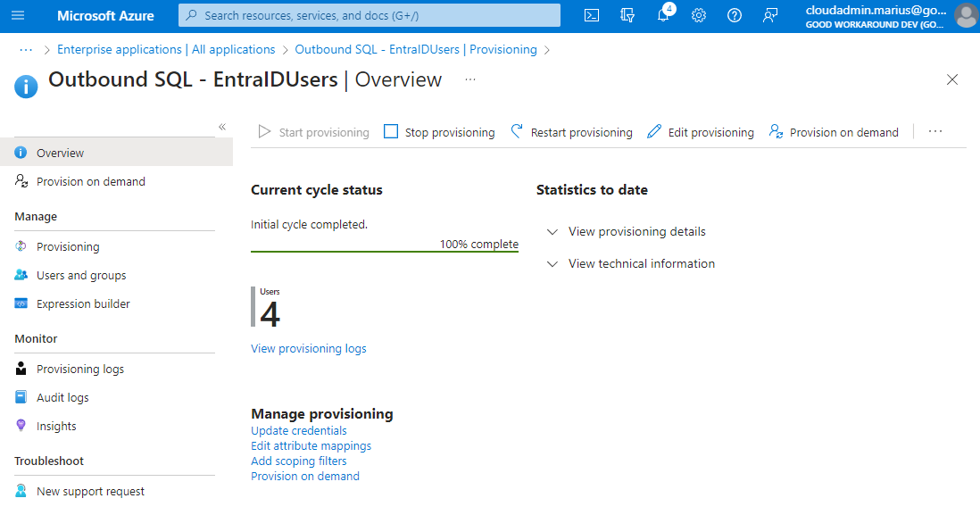Open the View provisioning logs link
This screenshot has height=515, width=980.
tap(309, 348)
